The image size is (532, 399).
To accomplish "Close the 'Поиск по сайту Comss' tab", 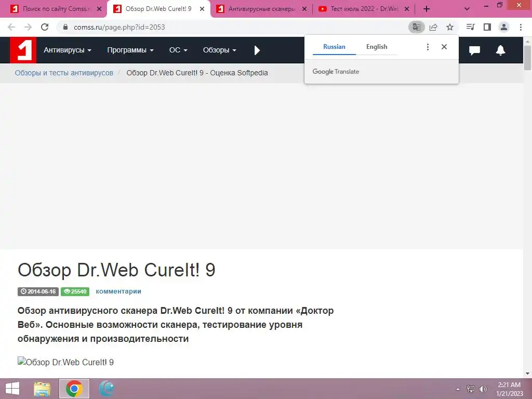I will click(99, 9).
